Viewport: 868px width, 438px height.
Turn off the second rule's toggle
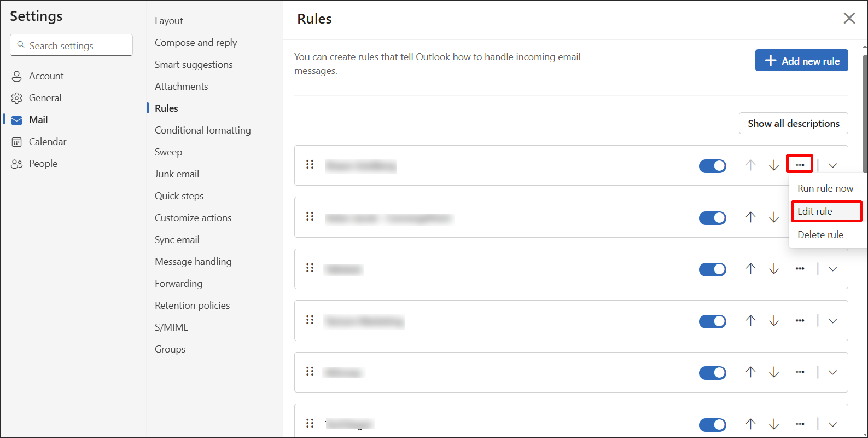click(712, 217)
